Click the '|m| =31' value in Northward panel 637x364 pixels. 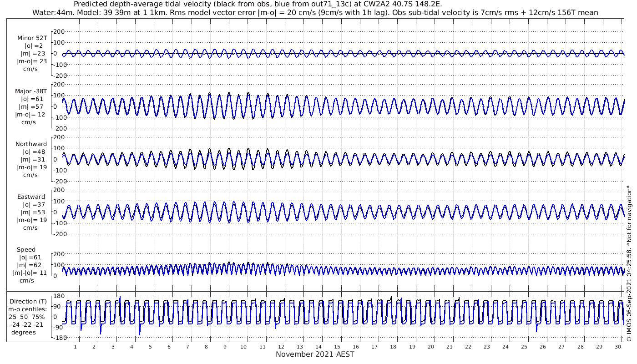click(33, 160)
